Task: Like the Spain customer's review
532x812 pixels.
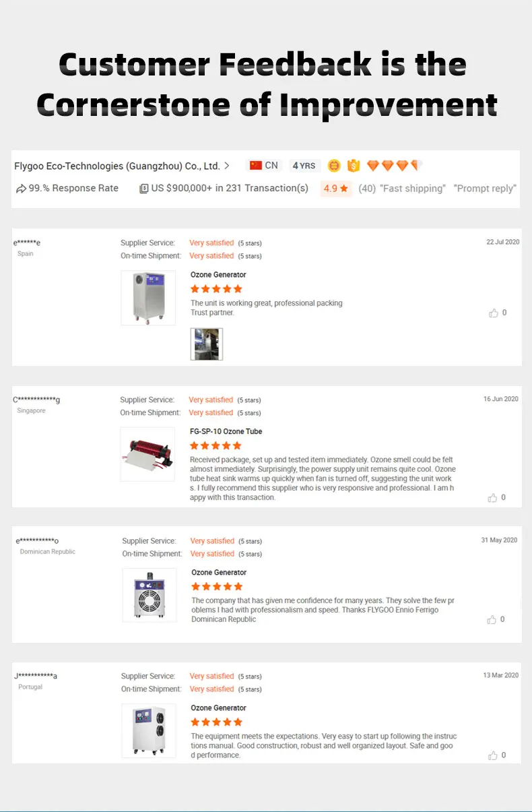Action: pos(494,313)
